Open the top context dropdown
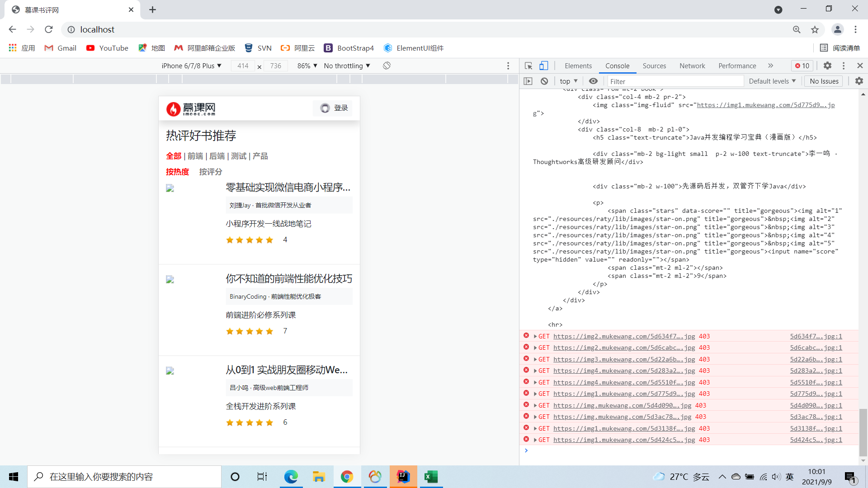The image size is (868, 488). point(569,81)
